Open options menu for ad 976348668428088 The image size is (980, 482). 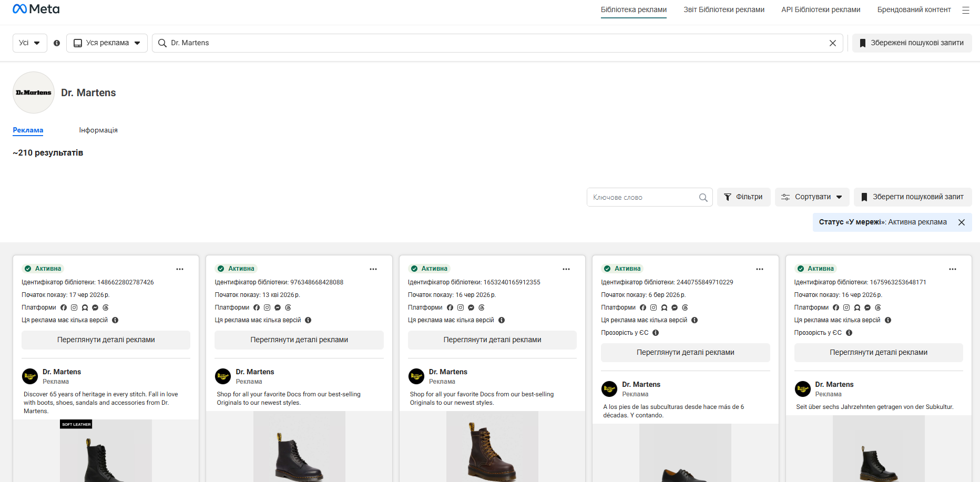[373, 269]
